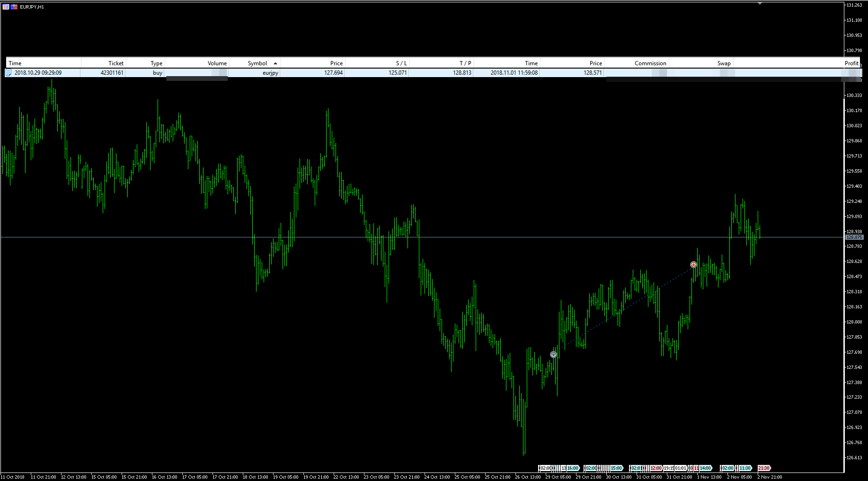Select the blue buy entry marker on chart
Screen dimensions: 868x481
(x=553, y=355)
